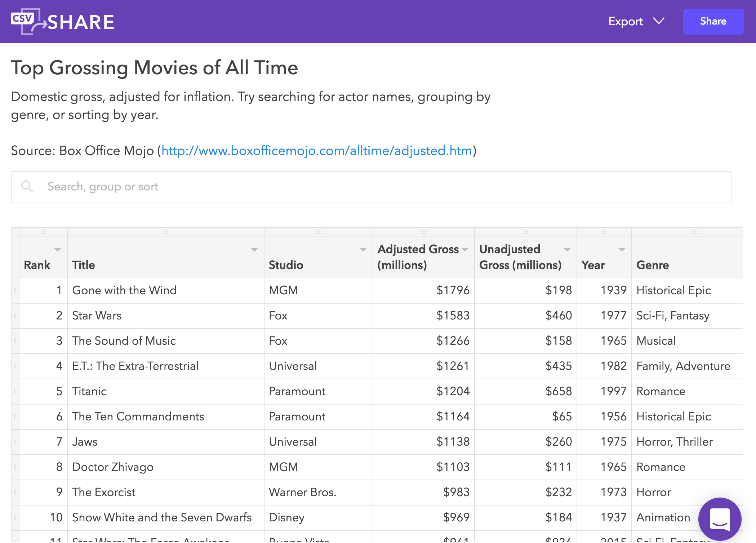Click the Genre column drag handle
Image resolution: width=756 pixels, height=543 pixels.
coord(695,233)
